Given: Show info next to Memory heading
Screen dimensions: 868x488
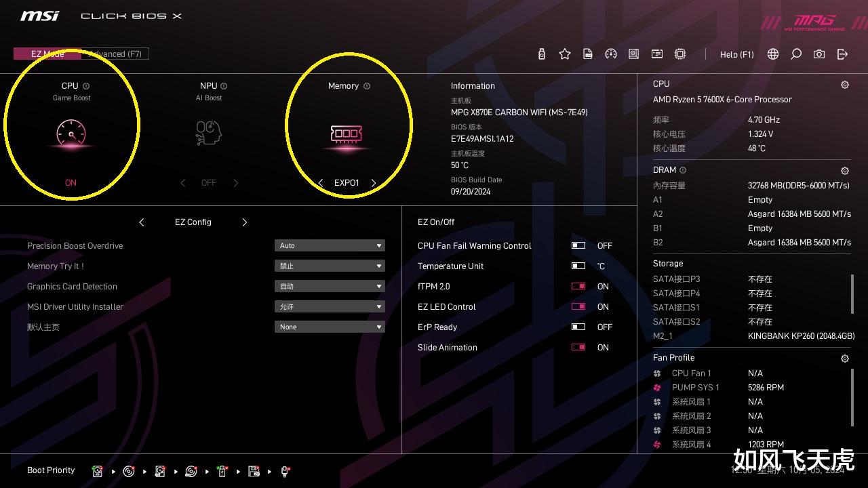Looking at the screenshot, I should (367, 86).
